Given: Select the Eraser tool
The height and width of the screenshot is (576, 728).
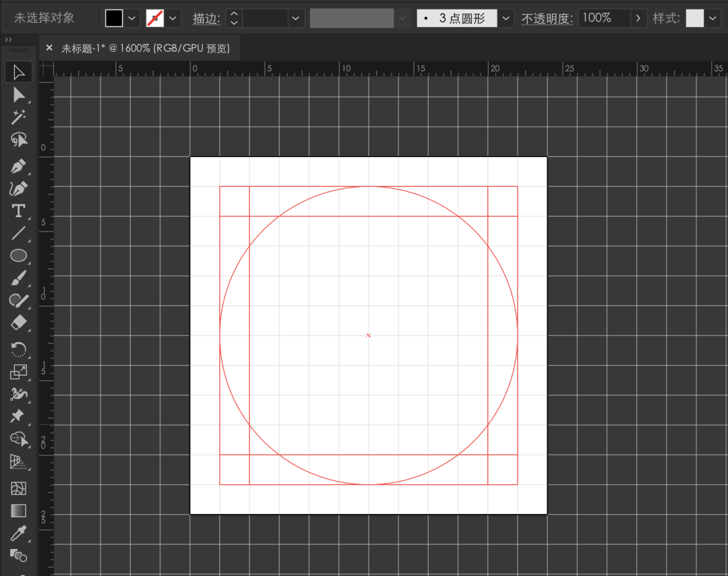Looking at the screenshot, I should [x=19, y=322].
